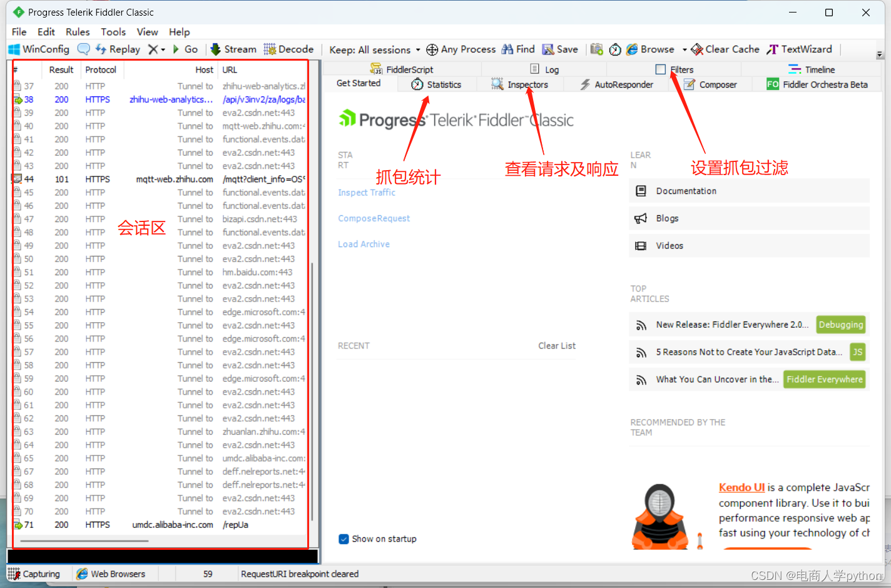The image size is (891, 588).
Task: Open the Inspectors tab
Action: click(x=520, y=84)
